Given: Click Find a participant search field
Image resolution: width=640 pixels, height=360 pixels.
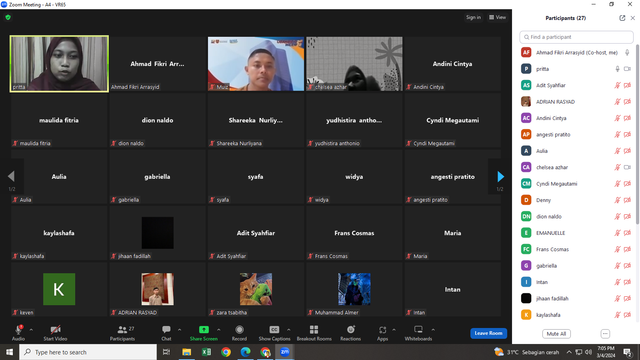Looking at the screenshot, I should click(x=576, y=37).
